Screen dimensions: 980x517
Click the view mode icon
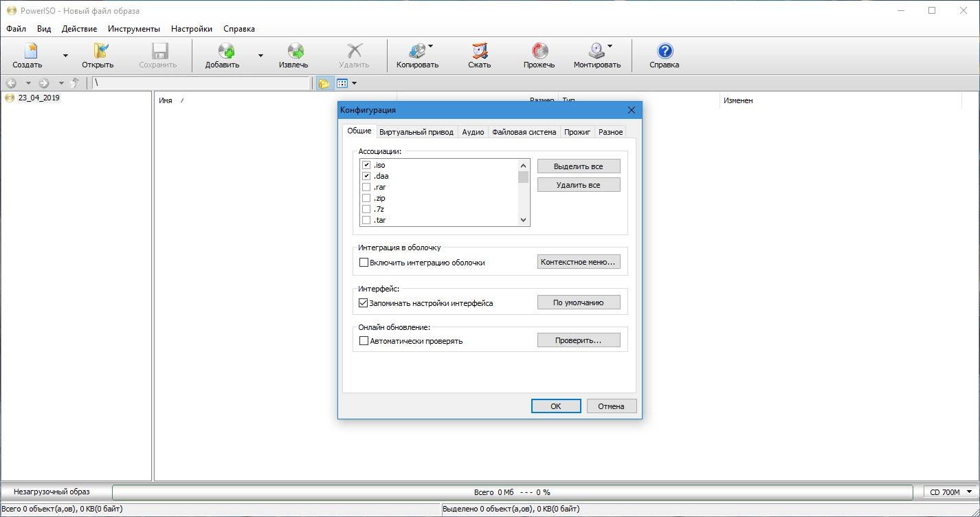point(342,83)
